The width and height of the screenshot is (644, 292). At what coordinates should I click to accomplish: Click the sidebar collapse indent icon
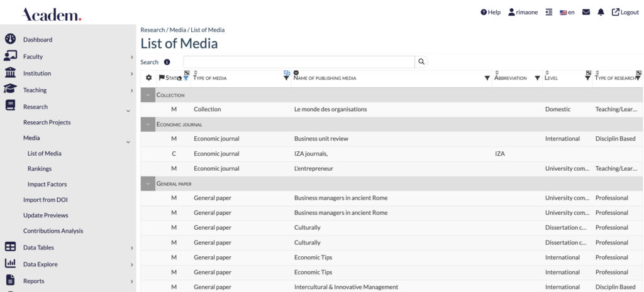coord(549,13)
